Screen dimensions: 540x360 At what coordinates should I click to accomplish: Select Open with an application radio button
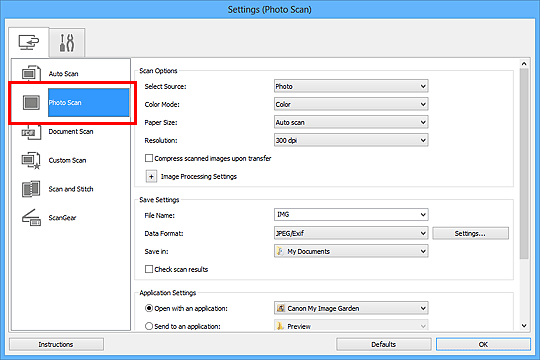pos(149,308)
